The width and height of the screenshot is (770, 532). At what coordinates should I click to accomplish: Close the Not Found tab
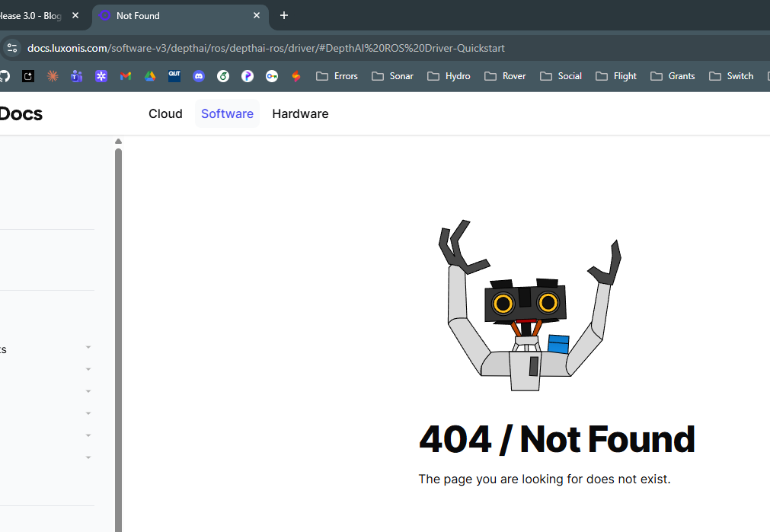257,15
